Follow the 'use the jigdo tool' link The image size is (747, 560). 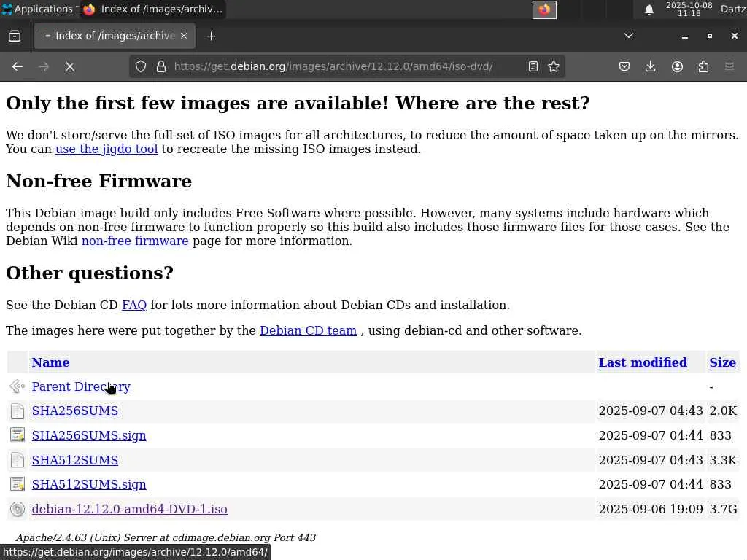107,149
